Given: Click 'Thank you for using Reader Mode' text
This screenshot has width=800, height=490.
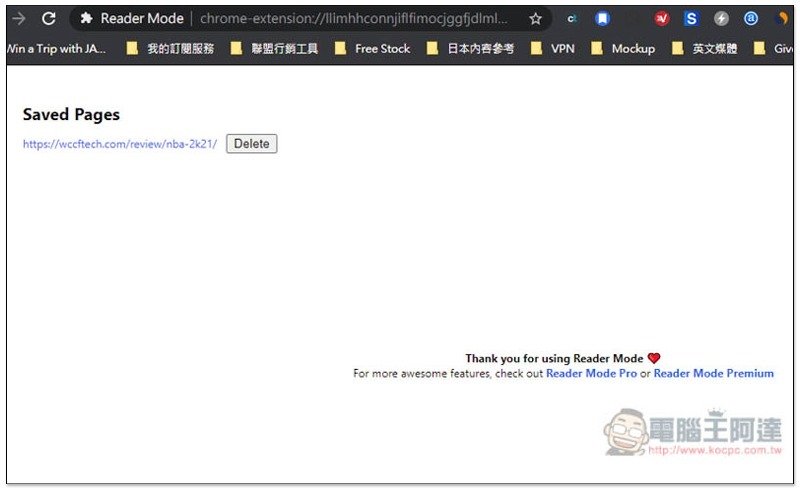Looking at the screenshot, I should pyautogui.click(x=554, y=358).
